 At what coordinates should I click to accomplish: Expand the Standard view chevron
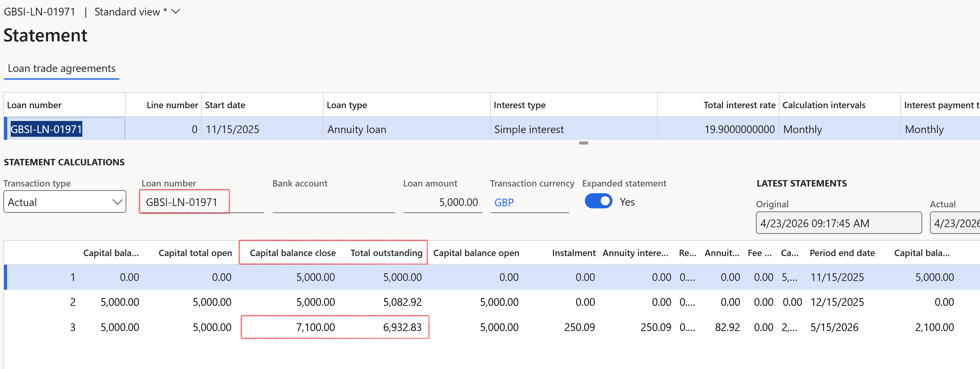[x=176, y=11]
